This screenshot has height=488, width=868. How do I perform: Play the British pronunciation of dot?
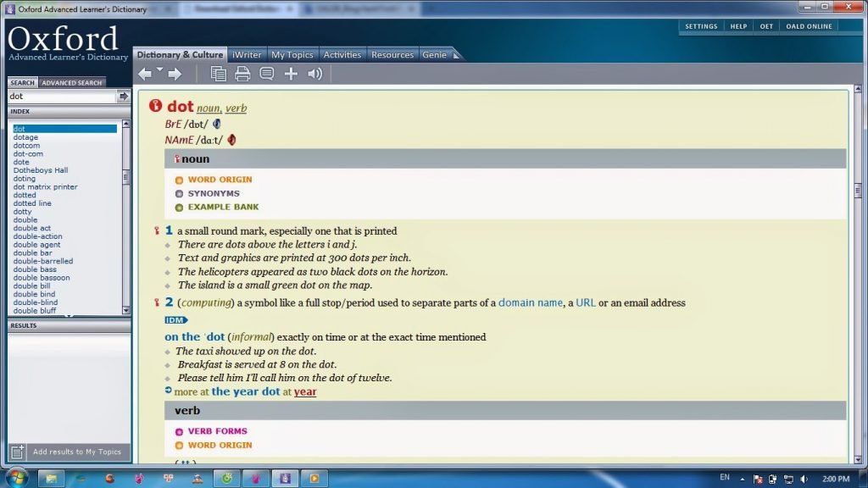click(217, 124)
